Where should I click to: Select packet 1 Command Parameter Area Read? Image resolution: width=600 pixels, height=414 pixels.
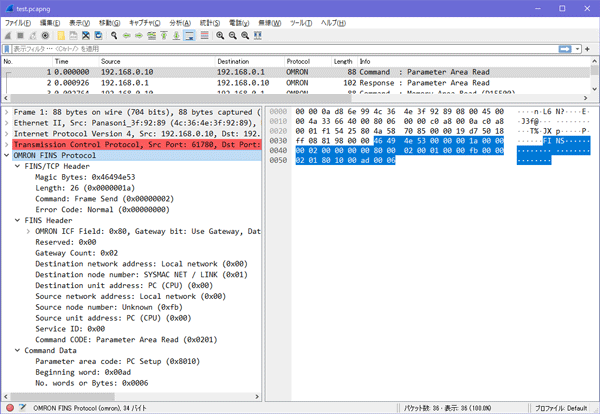[296, 72]
